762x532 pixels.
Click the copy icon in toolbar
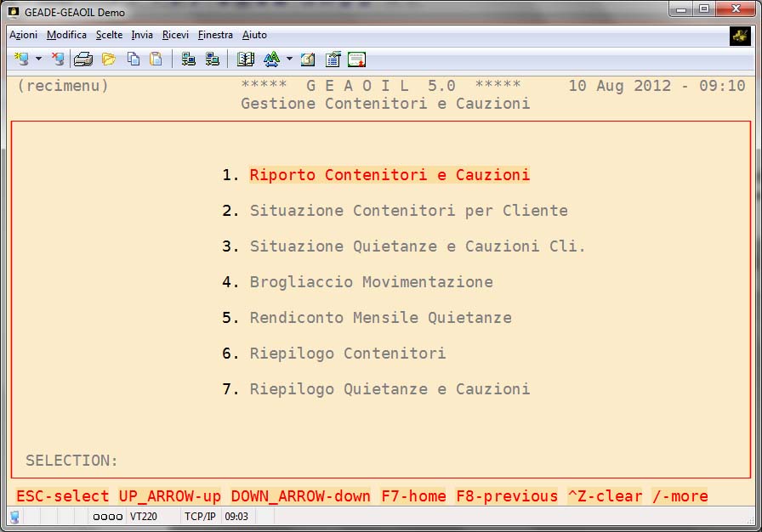[x=134, y=59]
